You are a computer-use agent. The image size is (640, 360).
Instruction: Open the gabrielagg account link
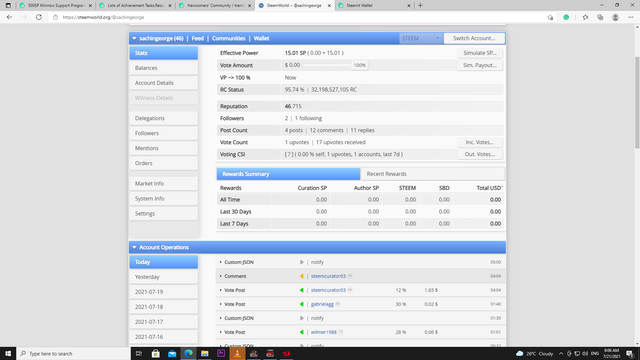tap(322, 304)
